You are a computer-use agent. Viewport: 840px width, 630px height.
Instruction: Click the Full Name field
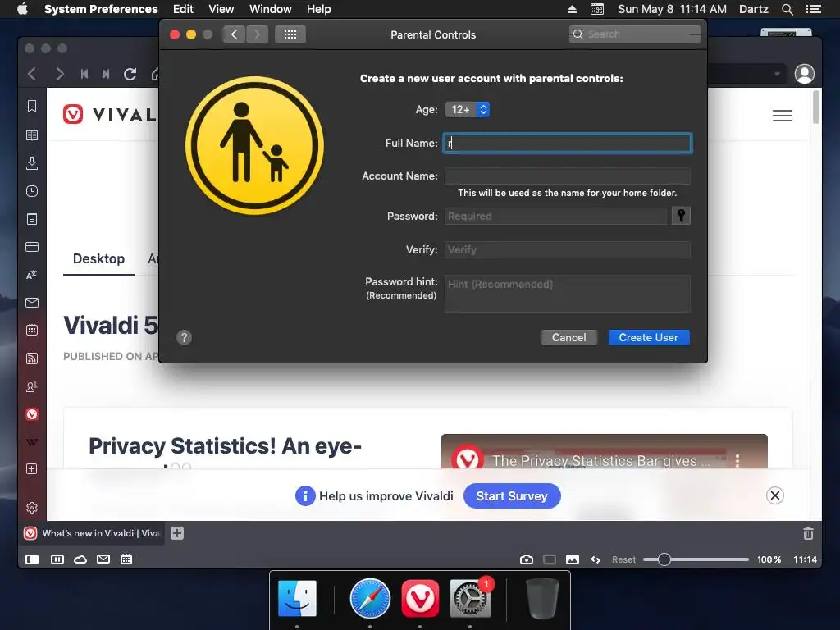[x=568, y=143]
